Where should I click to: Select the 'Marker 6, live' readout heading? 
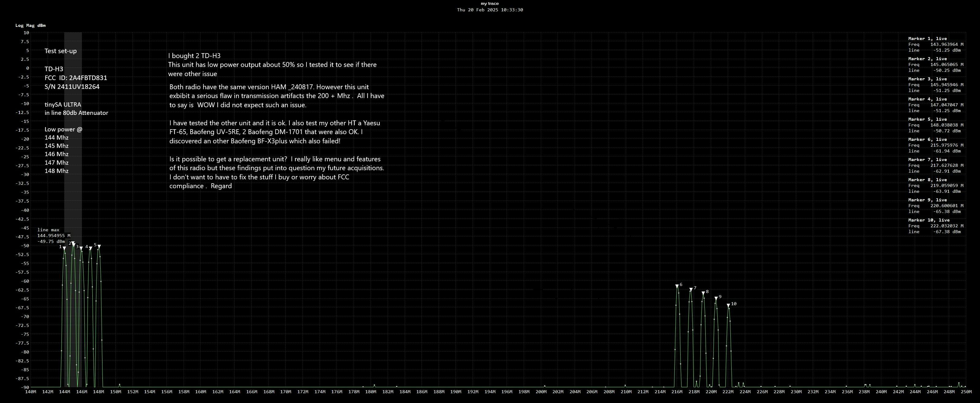click(x=927, y=139)
